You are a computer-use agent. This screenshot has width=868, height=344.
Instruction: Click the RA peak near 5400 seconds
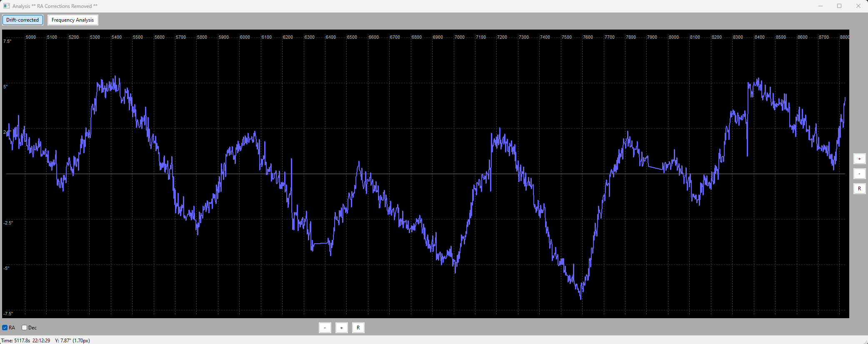point(115,78)
